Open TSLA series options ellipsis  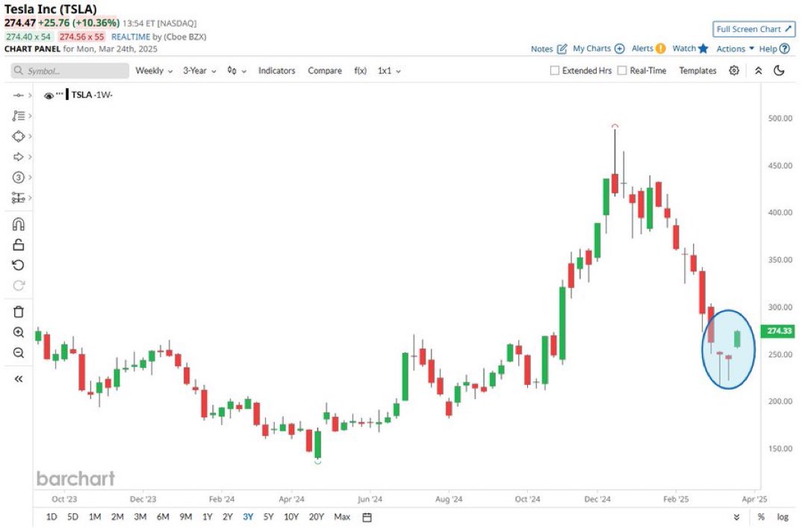point(60,93)
